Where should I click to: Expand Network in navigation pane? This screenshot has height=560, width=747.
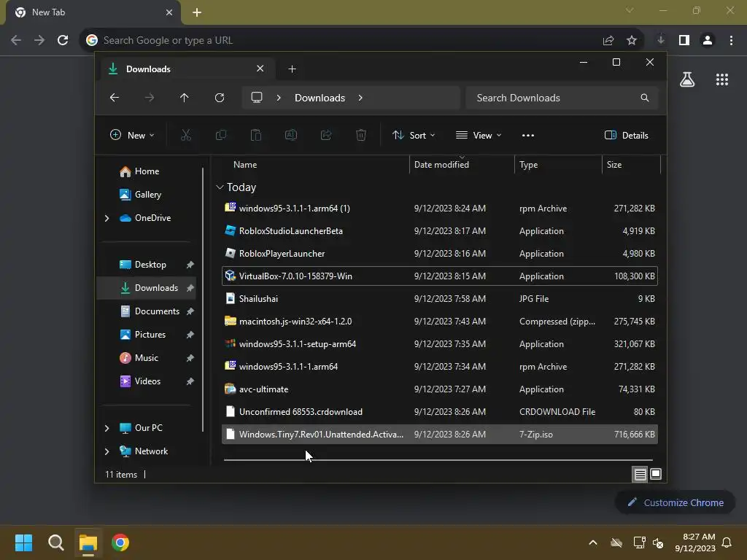point(107,451)
